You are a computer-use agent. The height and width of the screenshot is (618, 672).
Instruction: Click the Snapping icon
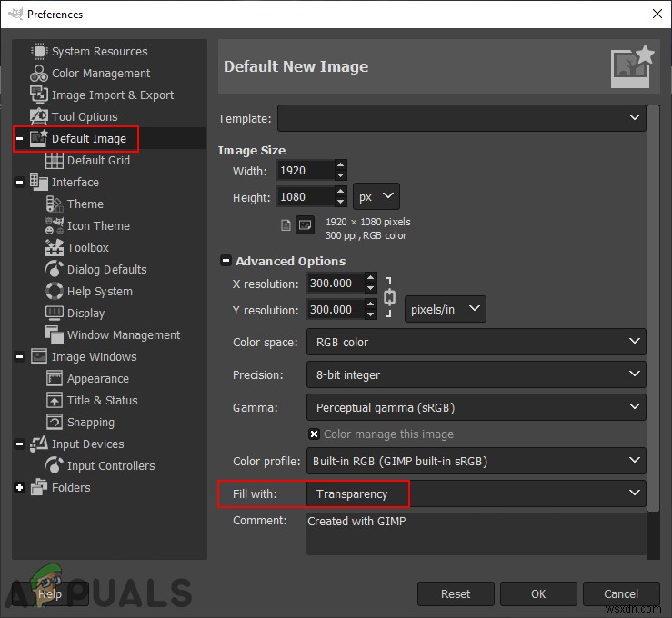[55, 422]
